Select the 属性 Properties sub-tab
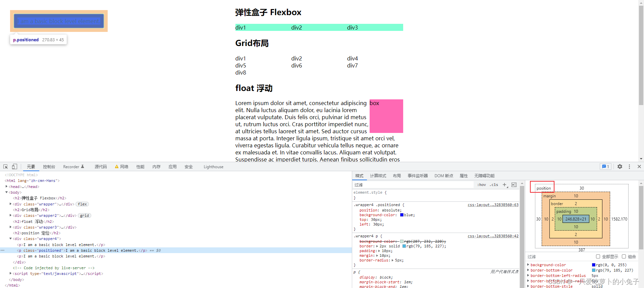The width and height of the screenshot is (644, 288). point(464,176)
